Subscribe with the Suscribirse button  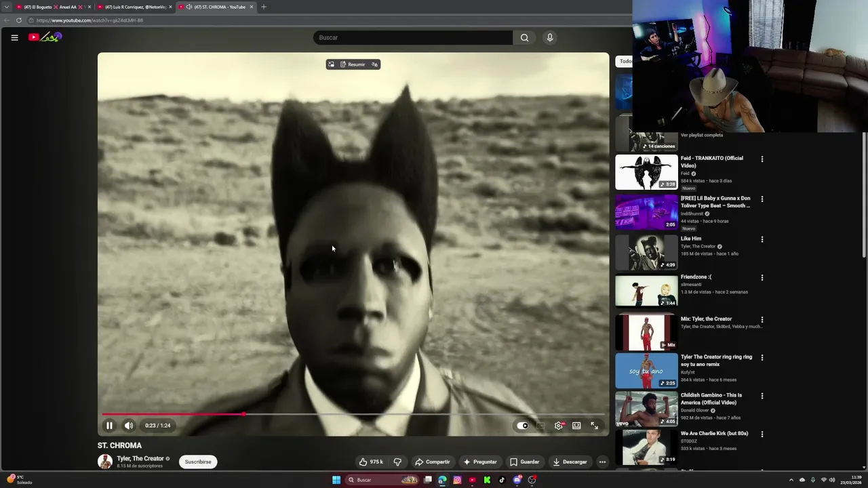pyautogui.click(x=198, y=462)
